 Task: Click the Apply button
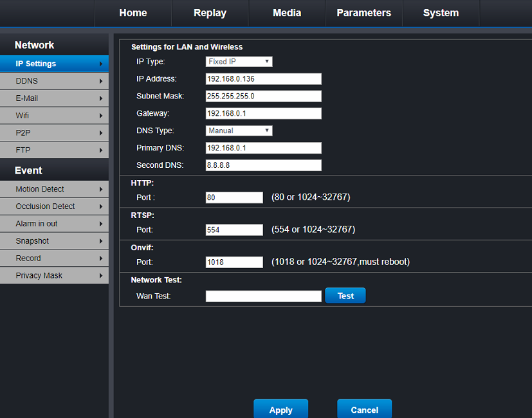pos(280,409)
